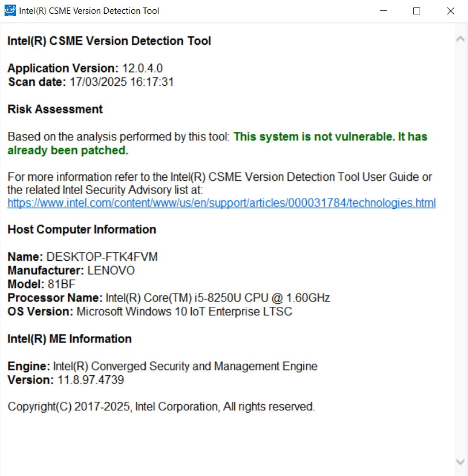Click the window title text in title bar

click(89, 11)
